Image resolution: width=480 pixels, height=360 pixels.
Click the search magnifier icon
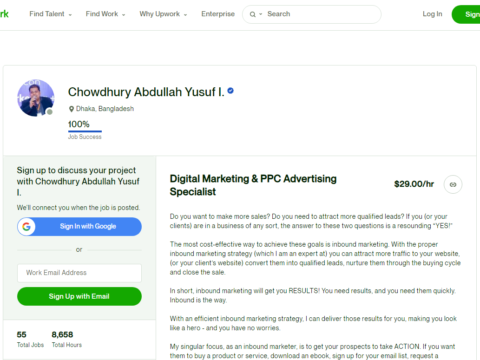coord(253,14)
